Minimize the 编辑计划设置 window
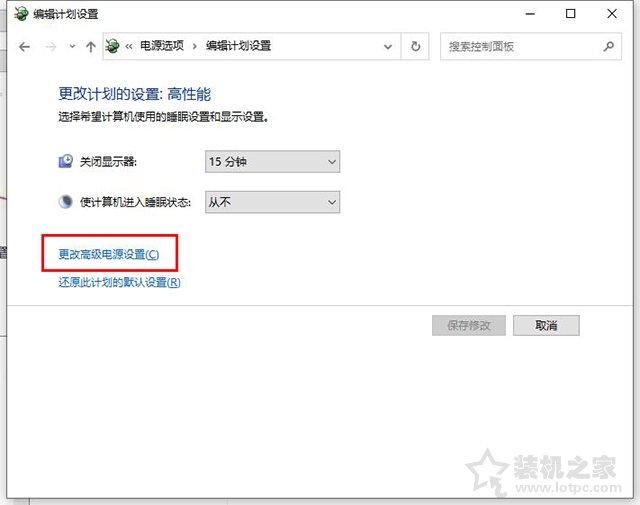The image size is (640, 505). tap(530, 14)
